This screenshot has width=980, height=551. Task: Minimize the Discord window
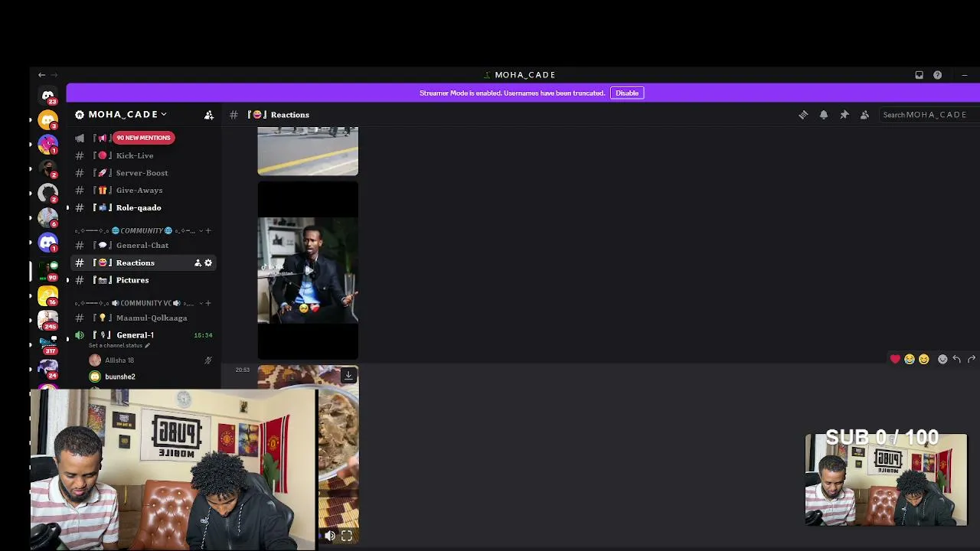965,75
